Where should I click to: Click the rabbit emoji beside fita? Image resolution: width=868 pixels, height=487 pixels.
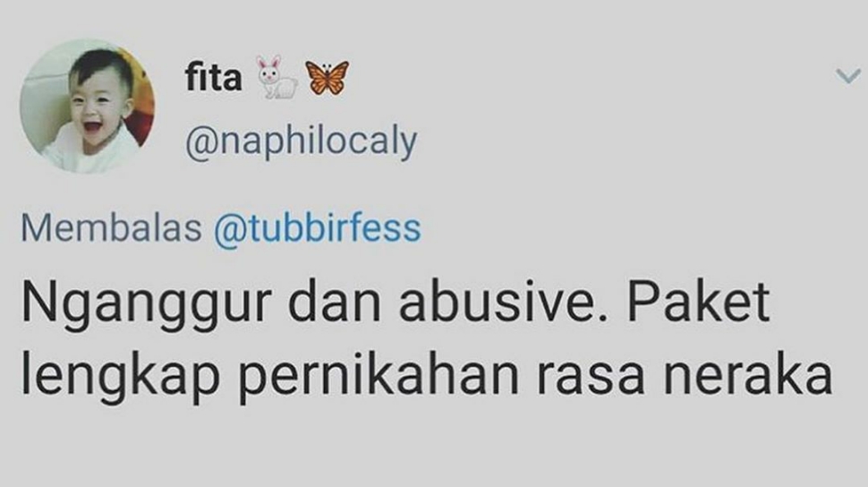(277, 78)
